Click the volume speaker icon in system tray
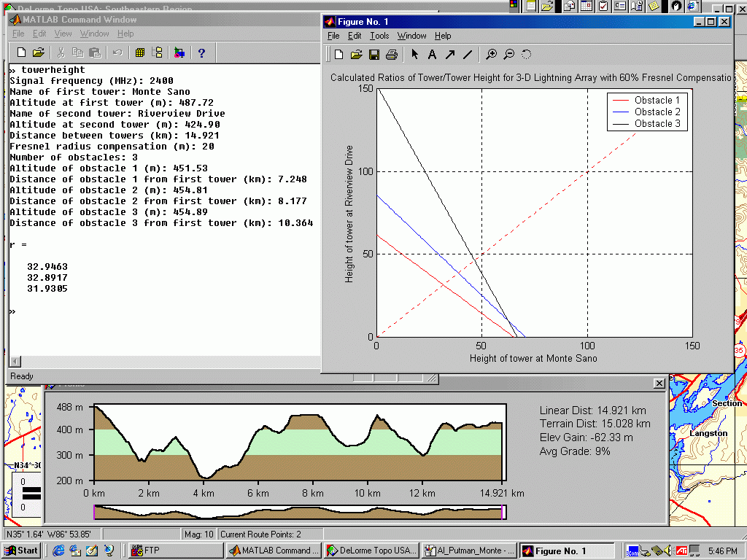The width and height of the screenshot is (747, 560). (668, 551)
